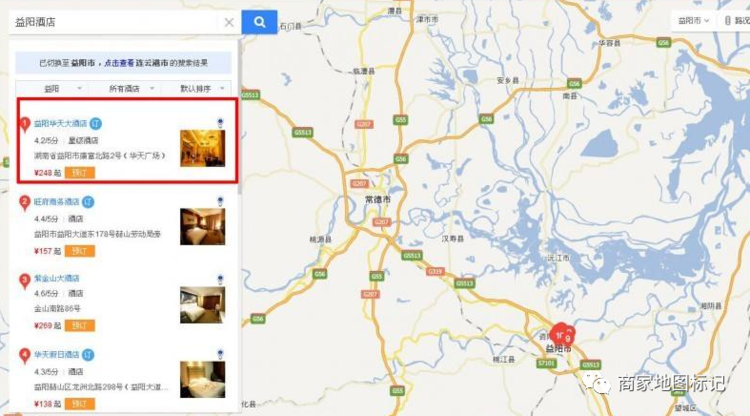This screenshot has height=416, width=750.
Task: Click the orange 预订 button for ¥248 hotel
Action: 80,173
